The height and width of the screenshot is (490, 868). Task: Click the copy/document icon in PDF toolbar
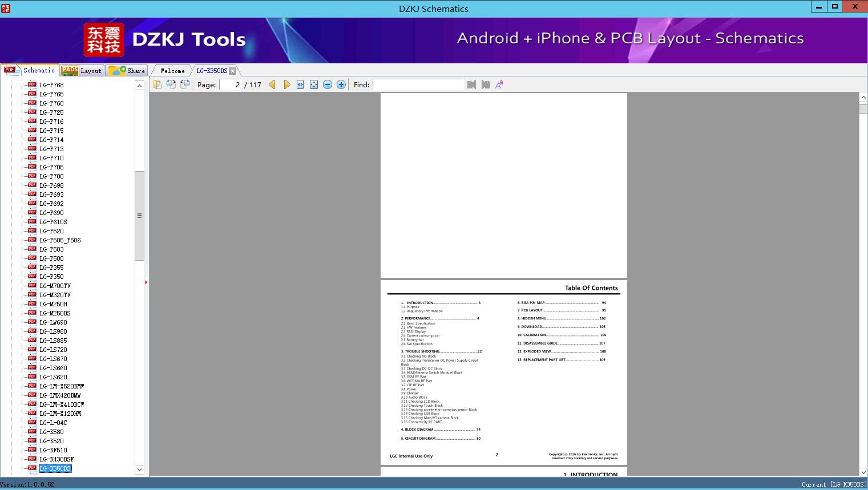(x=158, y=84)
